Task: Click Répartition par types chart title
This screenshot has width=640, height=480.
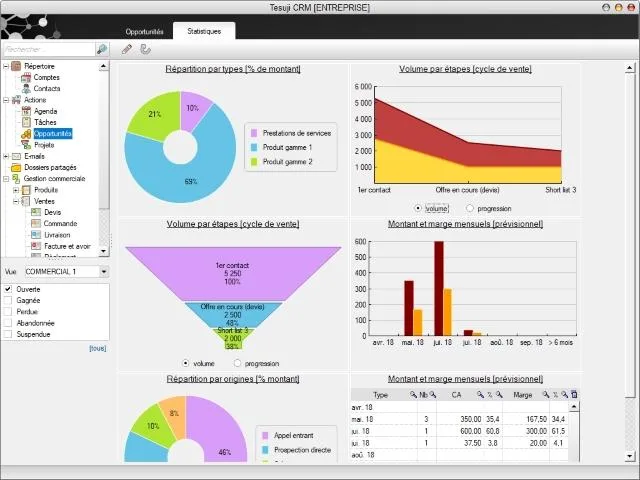Action: point(233,69)
